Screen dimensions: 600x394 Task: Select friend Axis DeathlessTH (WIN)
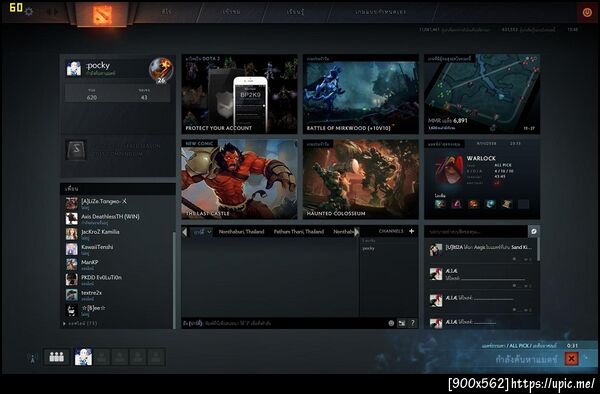click(118, 219)
